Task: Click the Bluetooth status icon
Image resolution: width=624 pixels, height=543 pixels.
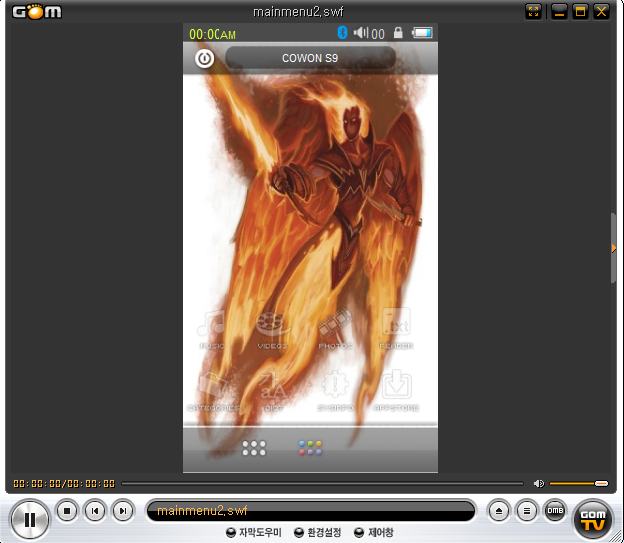Action: tap(342, 32)
